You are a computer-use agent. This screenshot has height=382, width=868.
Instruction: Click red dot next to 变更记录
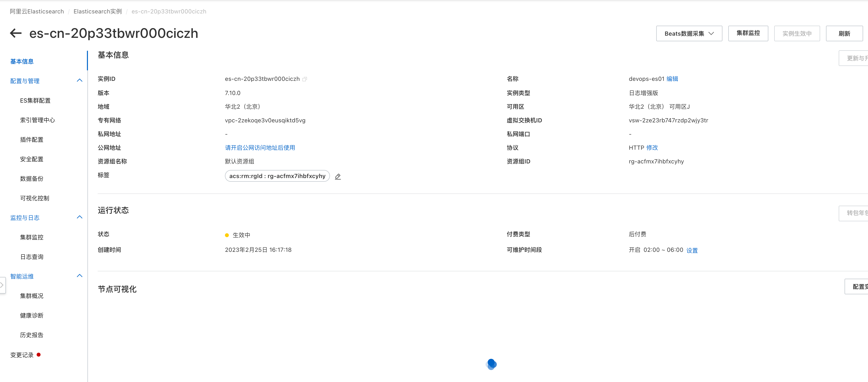pyautogui.click(x=39, y=355)
